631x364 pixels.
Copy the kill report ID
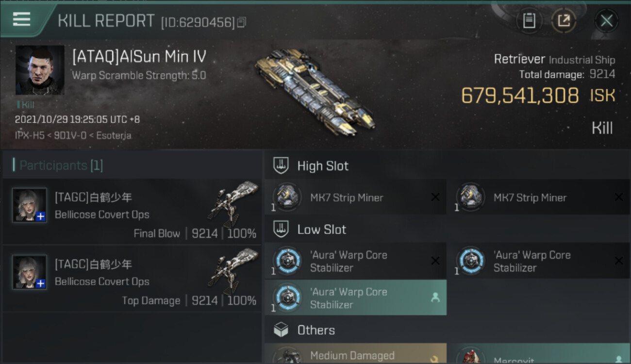[x=242, y=22]
